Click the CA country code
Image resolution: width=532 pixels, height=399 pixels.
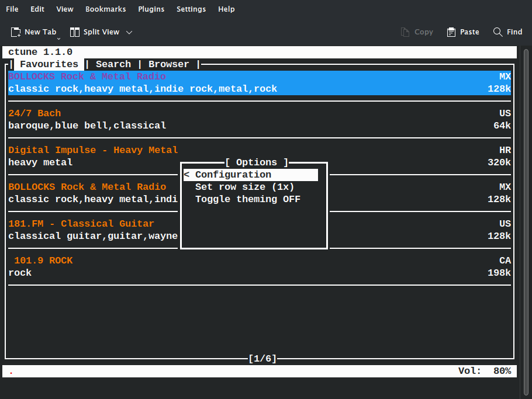click(505, 261)
